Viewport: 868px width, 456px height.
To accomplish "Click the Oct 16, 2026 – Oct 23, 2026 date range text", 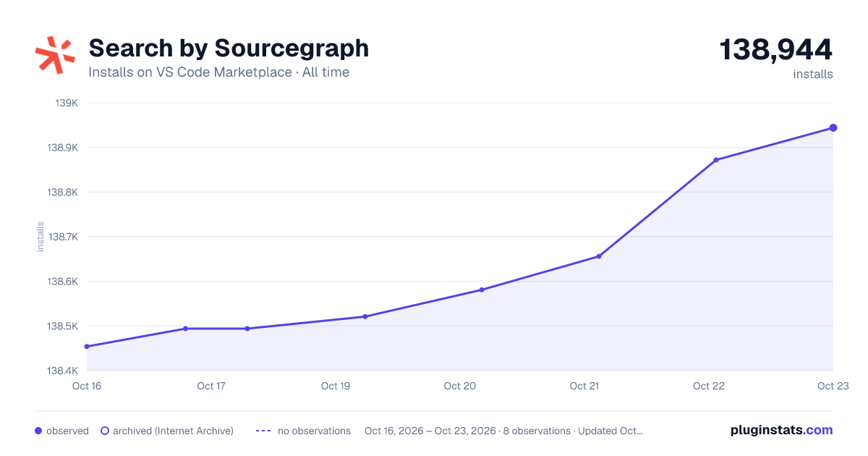I will [430, 431].
